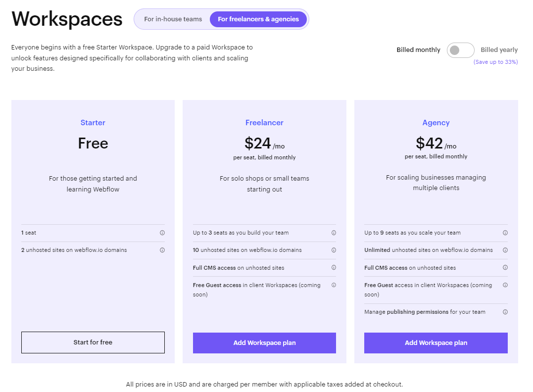This screenshot has width=533, height=392.
Task: Click Up to 3 seats text
Action: click(x=241, y=233)
